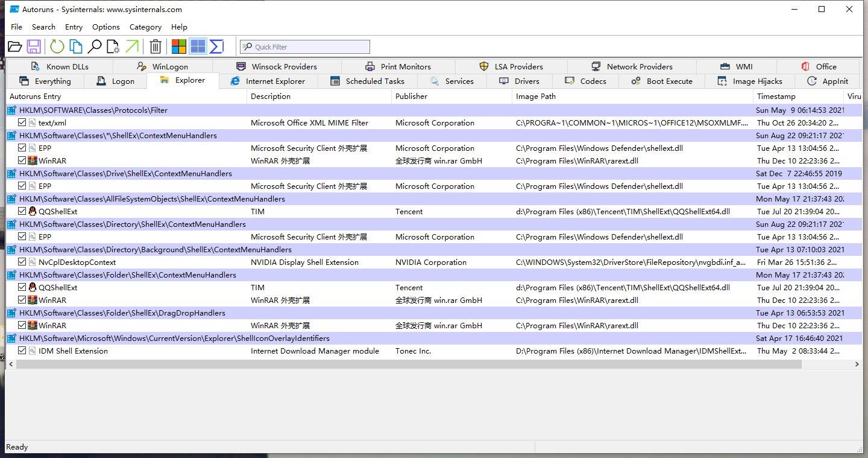The height and width of the screenshot is (458, 868).
Task: Open the Internet Explorer tab
Action: pos(268,81)
